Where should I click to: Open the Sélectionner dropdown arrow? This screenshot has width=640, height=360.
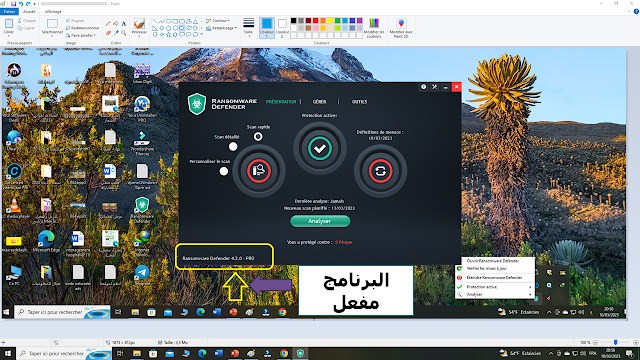point(52,36)
